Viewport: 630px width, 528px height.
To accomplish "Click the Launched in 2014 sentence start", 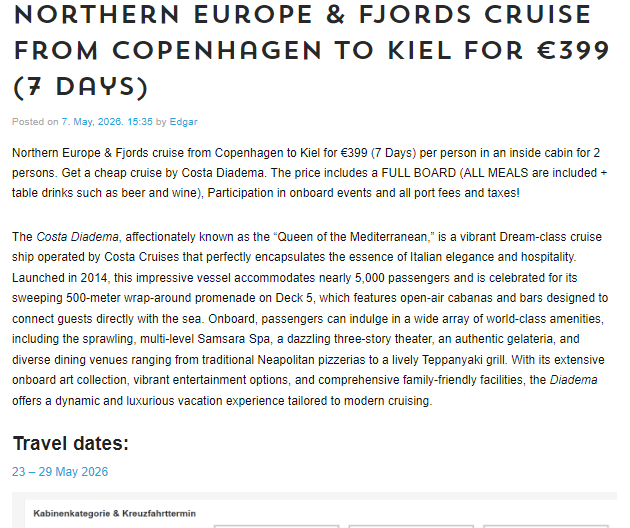I will pos(60,278).
